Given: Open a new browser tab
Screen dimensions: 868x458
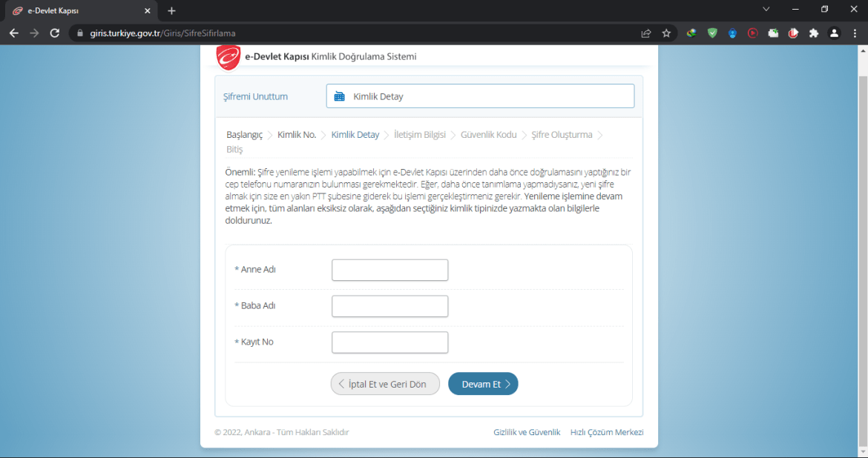Looking at the screenshot, I should tap(172, 11).
